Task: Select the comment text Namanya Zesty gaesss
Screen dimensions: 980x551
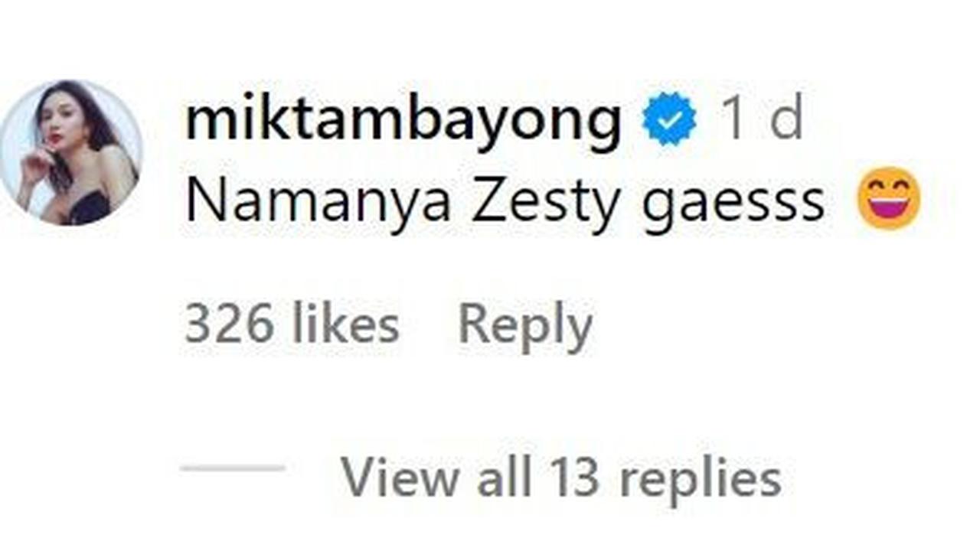Action: pyautogui.click(x=505, y=201)
